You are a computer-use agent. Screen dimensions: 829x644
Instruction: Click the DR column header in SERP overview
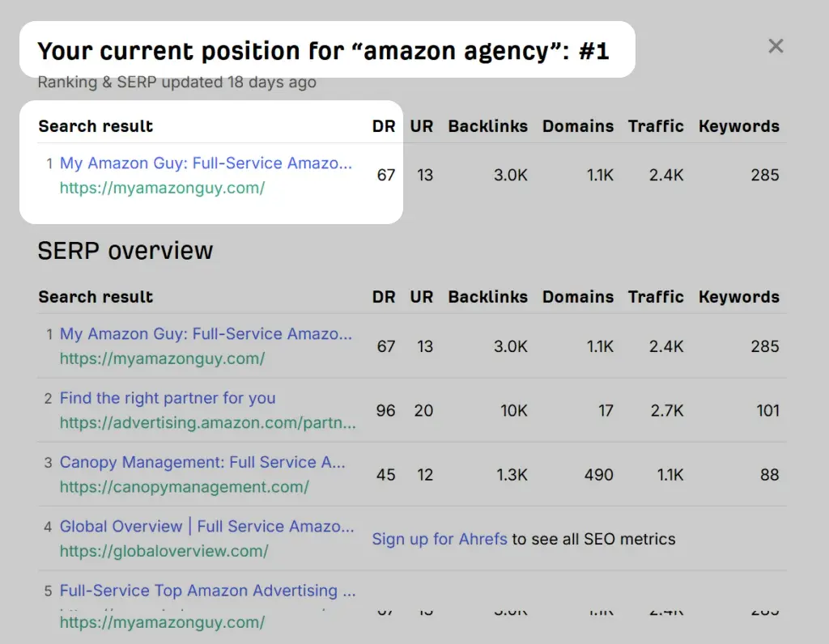pos(384,297)
